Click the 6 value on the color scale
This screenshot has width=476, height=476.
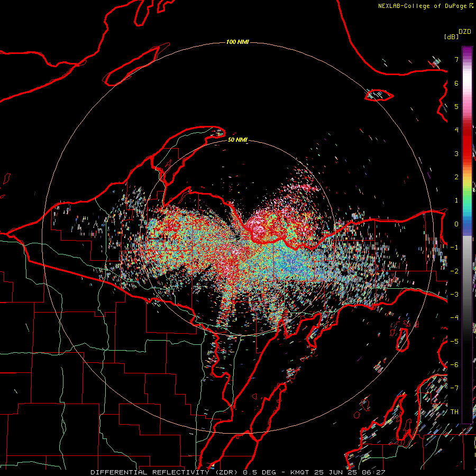point(456,83)
